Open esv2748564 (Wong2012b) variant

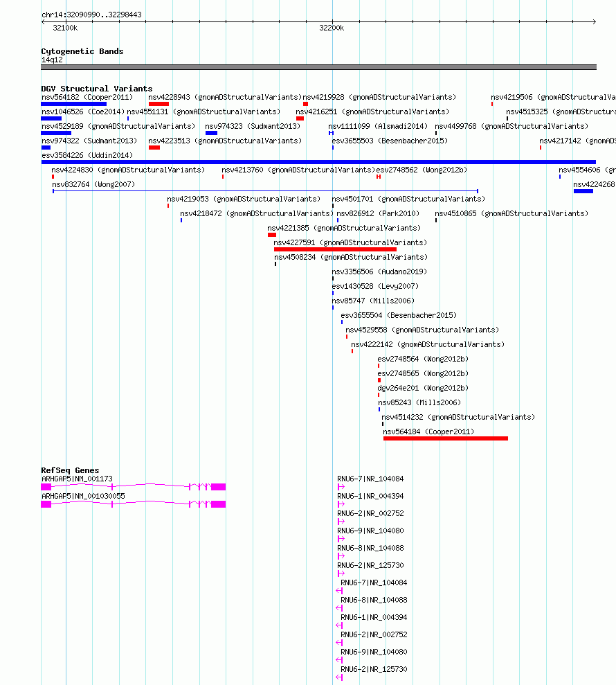pyautogui.click(x=423, y=359)
